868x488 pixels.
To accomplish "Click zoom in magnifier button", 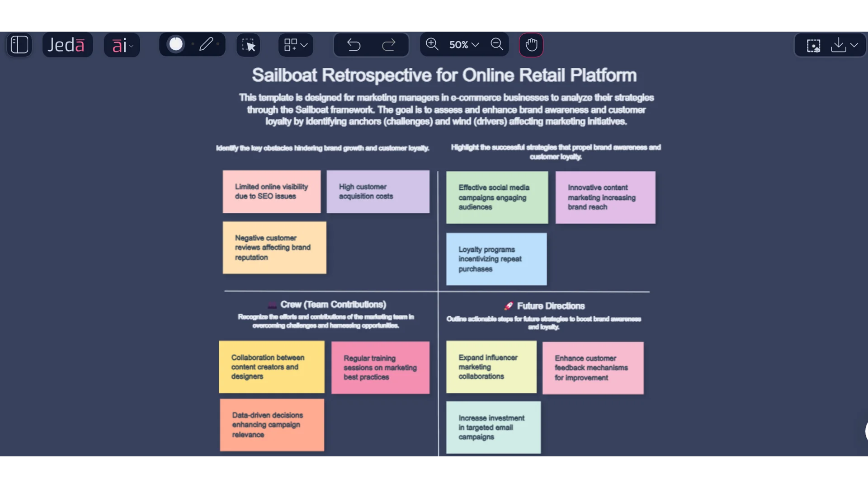I will [432, 44].
